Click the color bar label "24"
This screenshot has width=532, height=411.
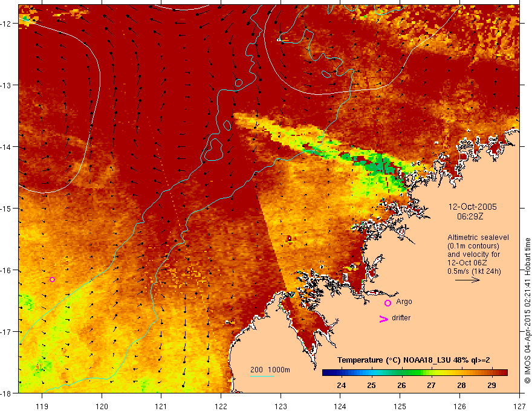342,385
